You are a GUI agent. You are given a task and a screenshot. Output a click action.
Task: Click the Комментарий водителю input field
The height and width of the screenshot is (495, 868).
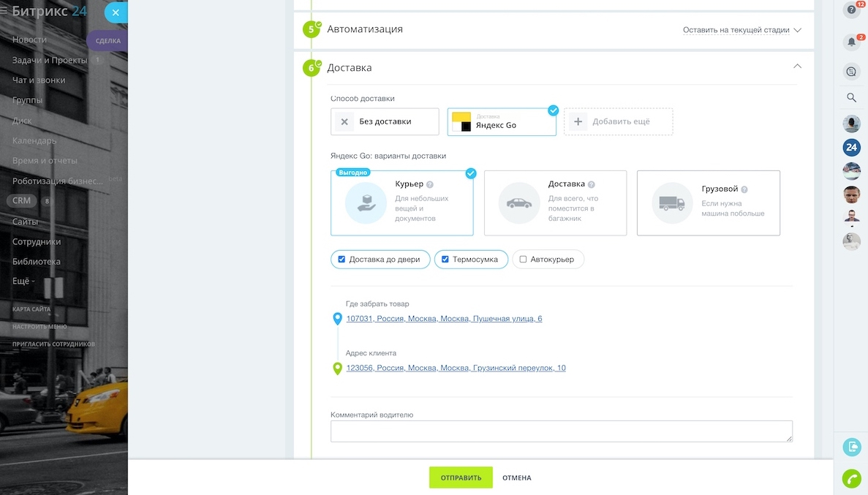coord(561,431)
